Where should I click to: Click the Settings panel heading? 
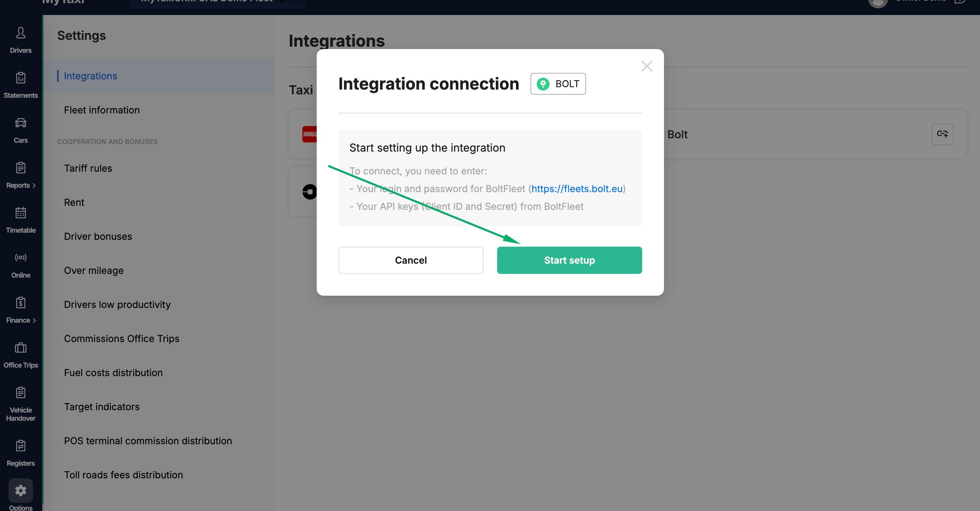[x=81, y=35]
